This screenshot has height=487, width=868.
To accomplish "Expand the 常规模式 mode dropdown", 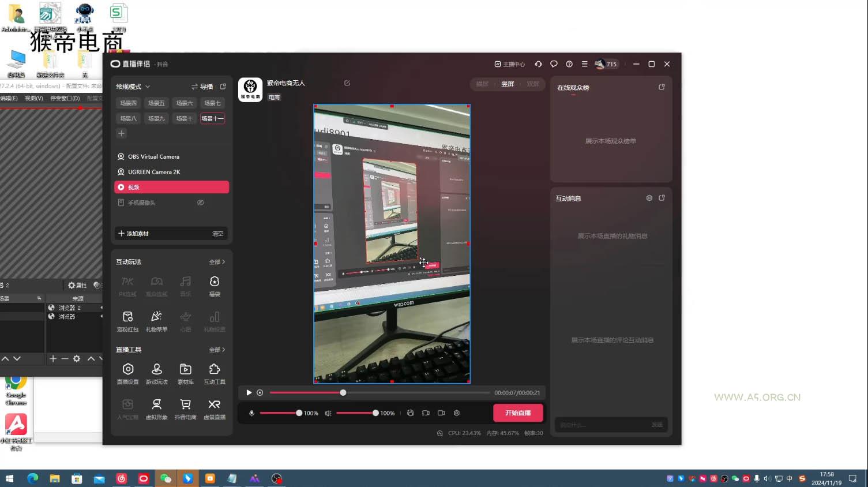I will [x=133, y=87].
